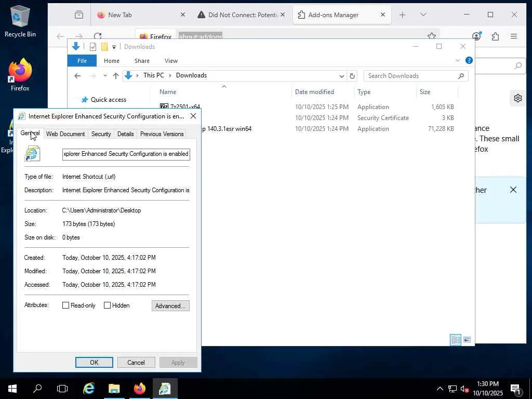
Task: Open Explorer recent locations dropdown
Action: [105, 76]
